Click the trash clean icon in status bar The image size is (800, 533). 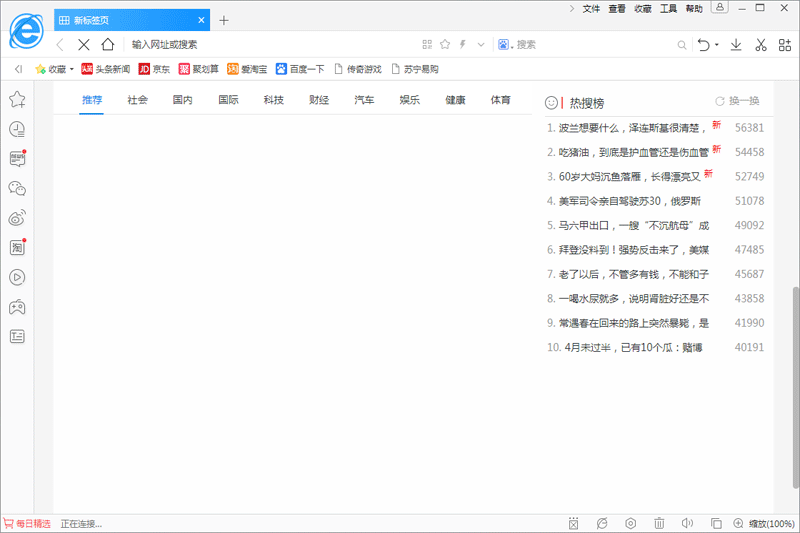[659, 523]
